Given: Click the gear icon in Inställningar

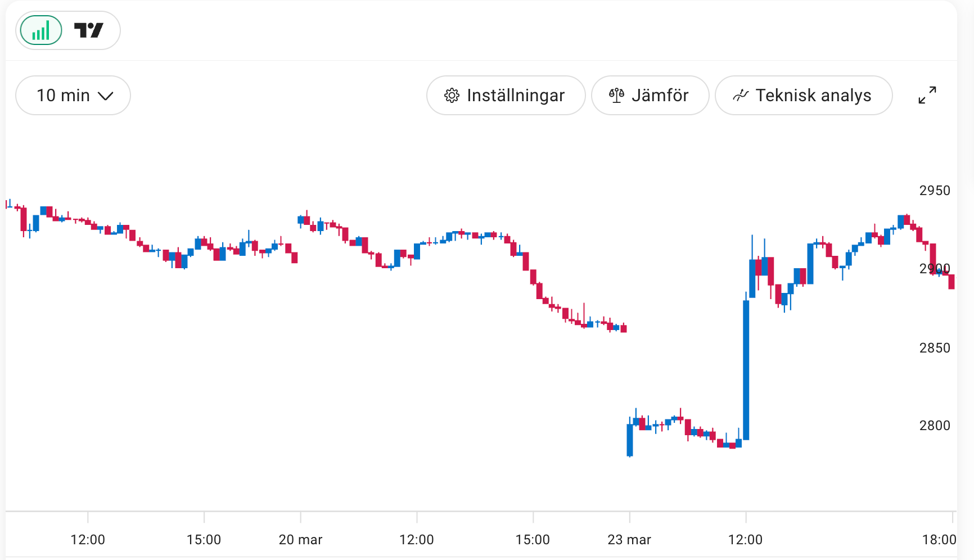Looking at the screenshot, I should [x=452, y=96].
